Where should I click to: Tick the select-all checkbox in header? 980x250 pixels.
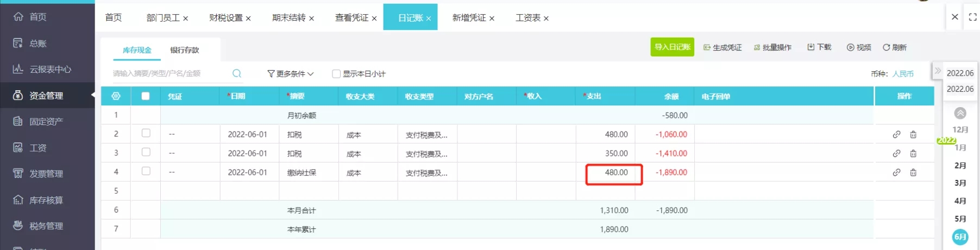tap(145, 96)
